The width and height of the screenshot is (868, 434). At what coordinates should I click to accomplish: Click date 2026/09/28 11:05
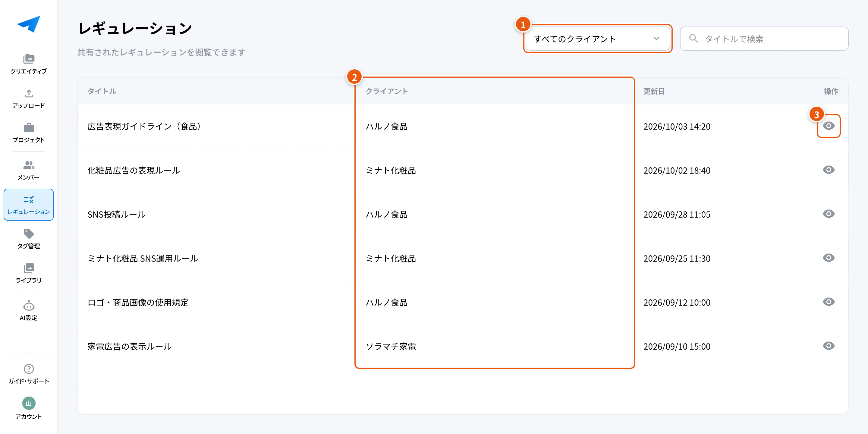(x=677, y=215)
